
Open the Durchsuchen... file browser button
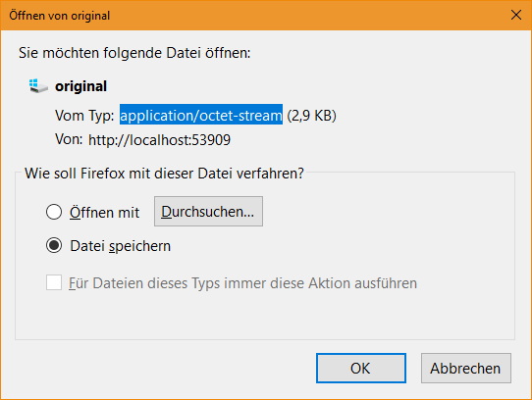pyautogui.click(x=208, y=211)
